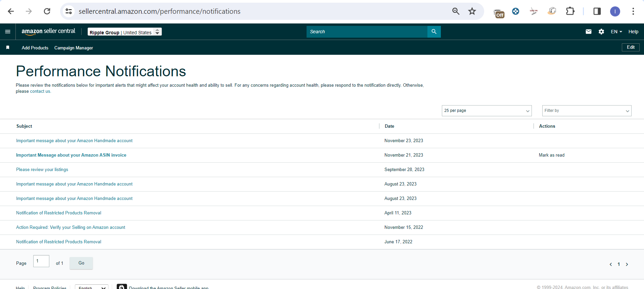This screenshot has height=289, width=644.
Task: Open the English language selector in footer
Action: coord(92,287)
